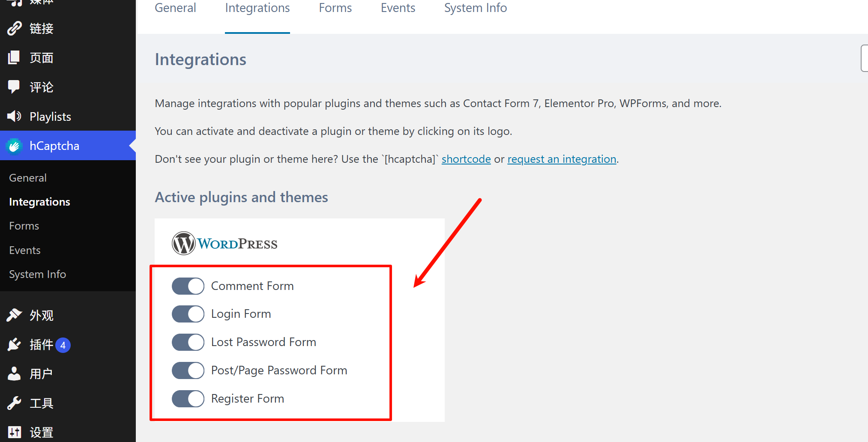Click the WordPress logo to deactivate

tap(224, 243)
